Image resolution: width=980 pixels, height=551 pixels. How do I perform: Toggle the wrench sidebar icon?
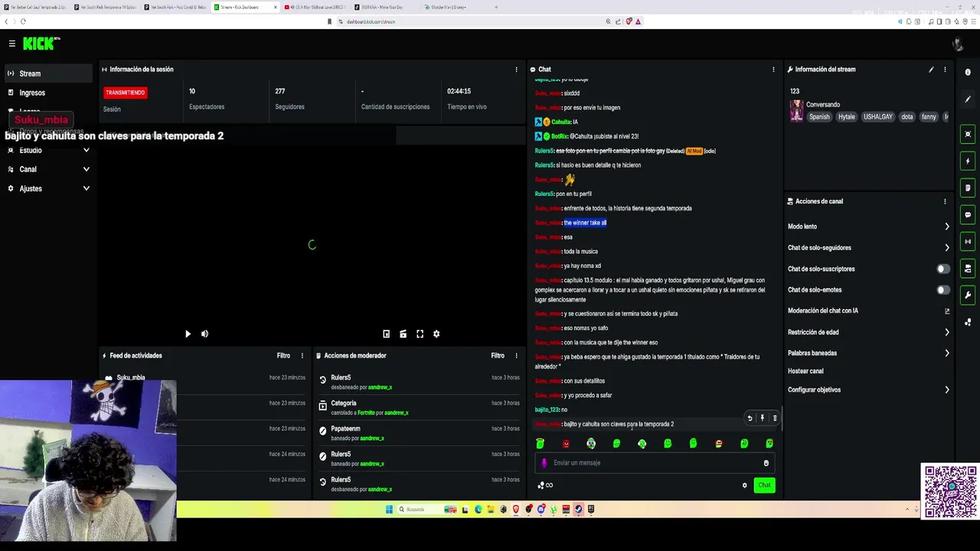click(x=968, y=295)
